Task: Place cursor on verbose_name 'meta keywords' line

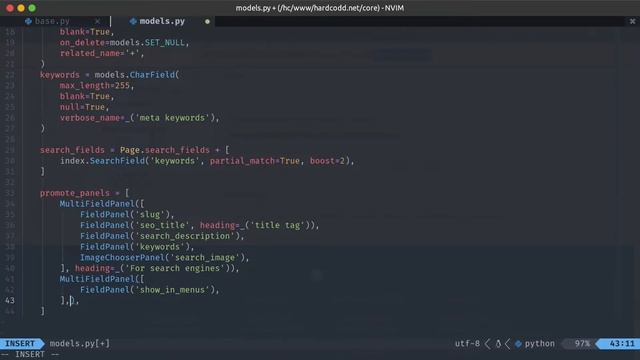Action: click(140, 118)
